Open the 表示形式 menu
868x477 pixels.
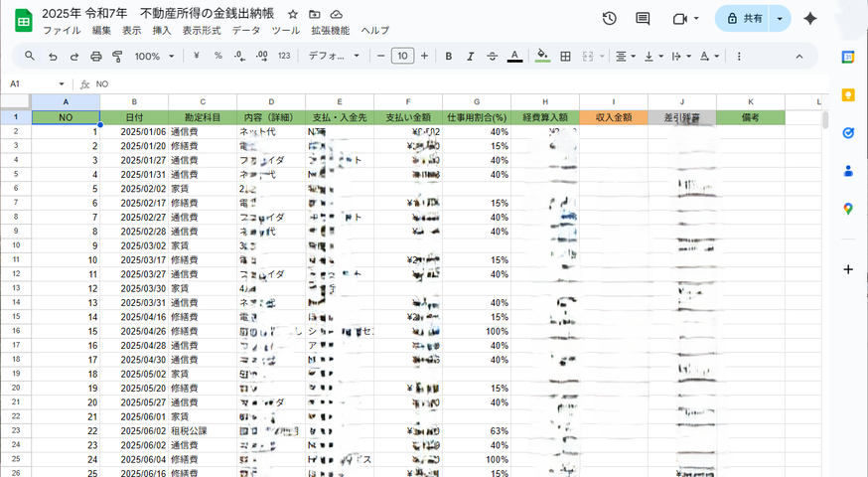click(202, 31)
